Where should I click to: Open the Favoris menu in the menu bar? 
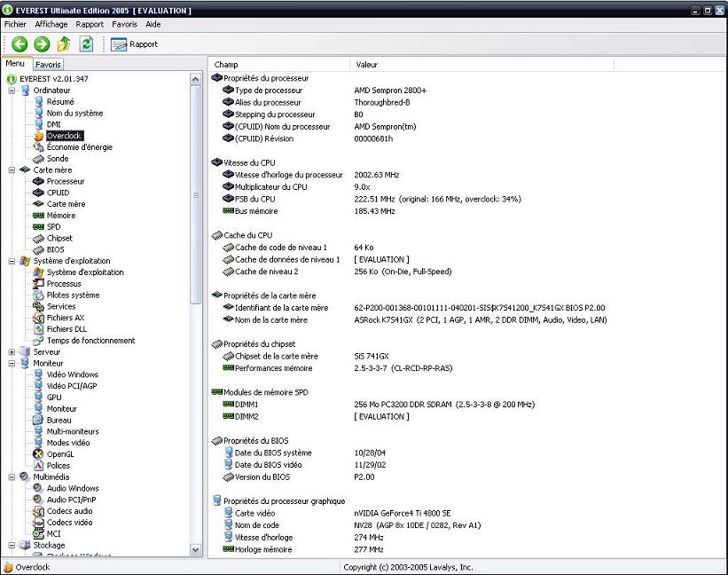[x=124, y=24]
